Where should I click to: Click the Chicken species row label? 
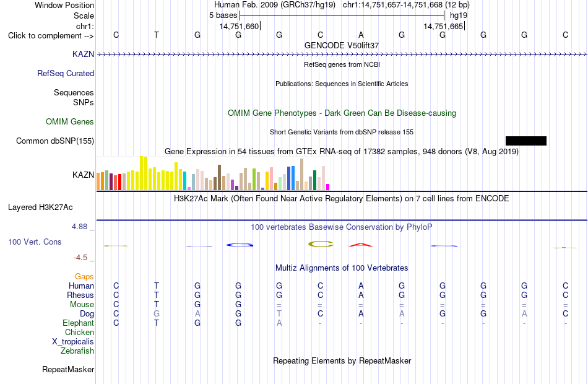(79, 333)
